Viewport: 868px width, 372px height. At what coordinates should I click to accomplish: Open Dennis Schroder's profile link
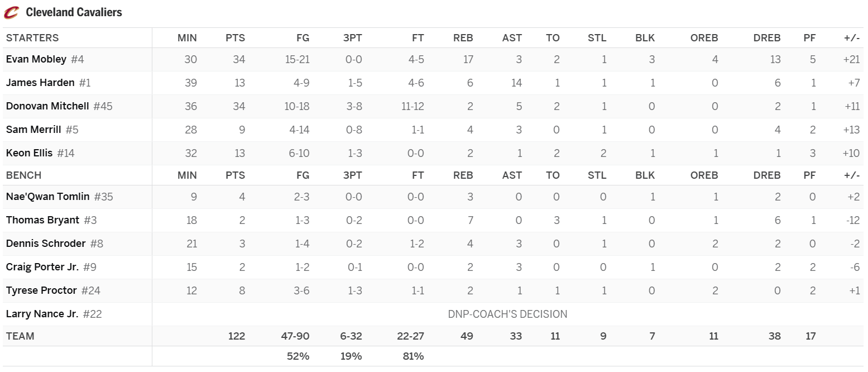46,244
